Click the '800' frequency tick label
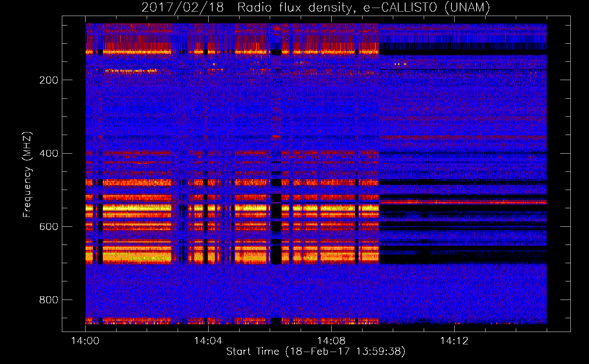This screenshot has width=589, height=364. click(x=49, y=300)
